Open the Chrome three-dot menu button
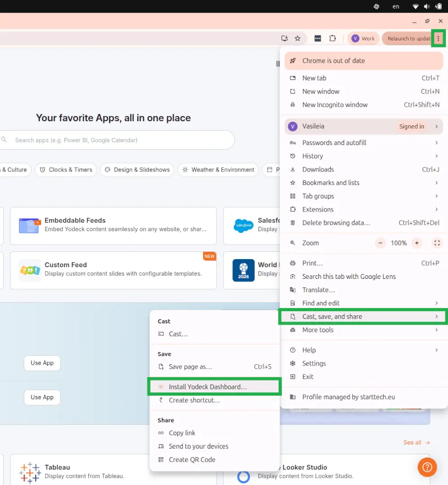This screenshot has width=448, height=485. (438, 38)
